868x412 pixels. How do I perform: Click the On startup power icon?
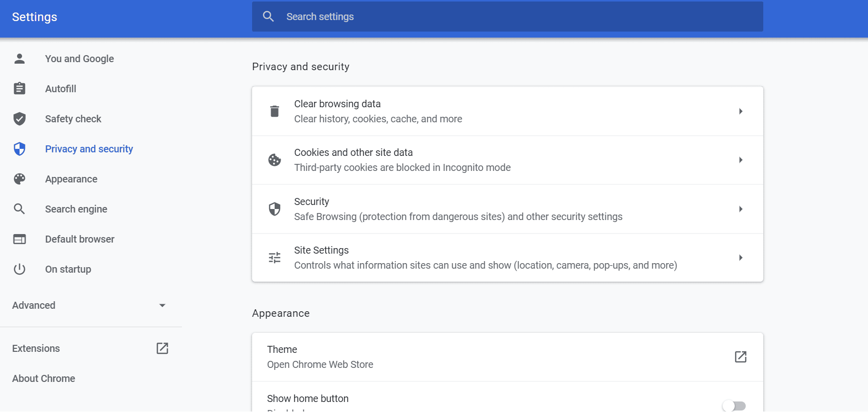tap(20, 269)
